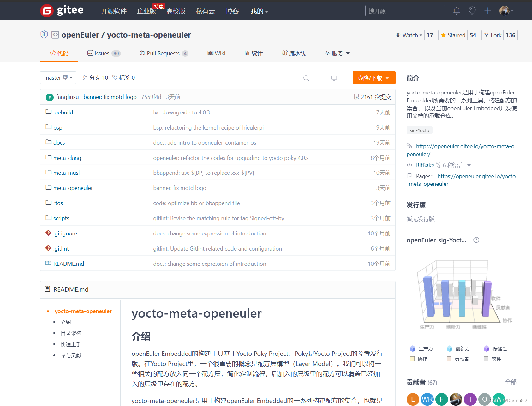This screenshot has height=406, width=532.
Task: Toggle the 软件 legend checkbox
Action: tap(486, 359)
